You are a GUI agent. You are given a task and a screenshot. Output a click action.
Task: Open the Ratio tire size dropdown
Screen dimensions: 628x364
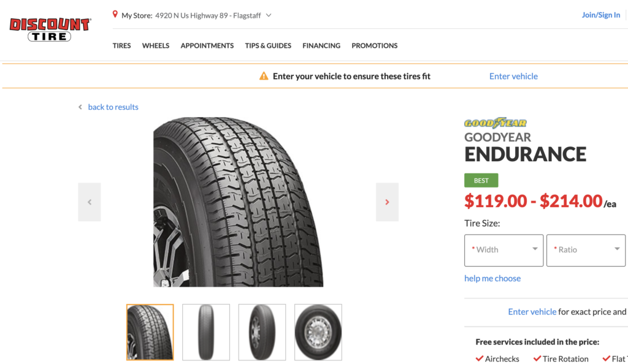tap(585, 250)
